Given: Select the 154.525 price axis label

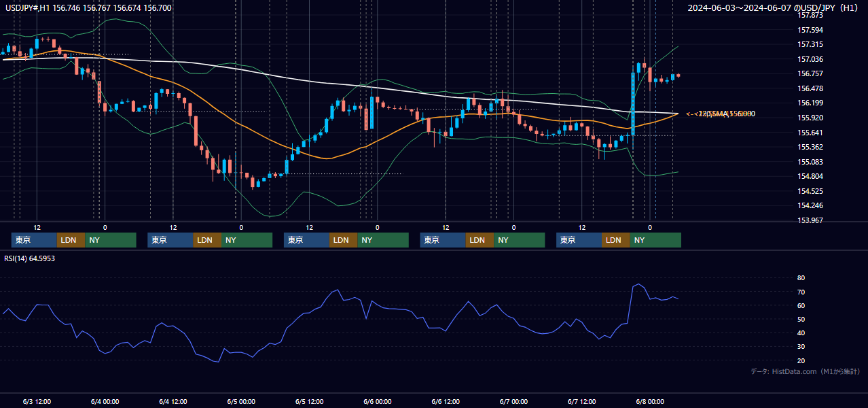Looking at the screenshot, I should pos(810,191).
